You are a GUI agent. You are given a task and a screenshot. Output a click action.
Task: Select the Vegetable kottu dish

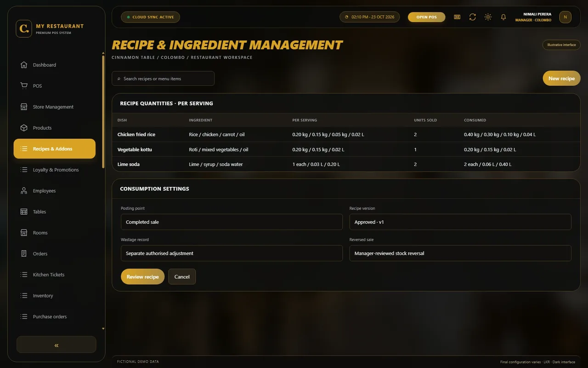click(135, 149)
